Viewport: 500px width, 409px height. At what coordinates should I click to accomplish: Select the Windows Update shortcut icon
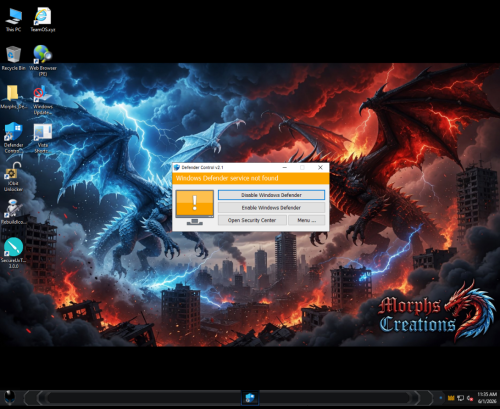point(43,100)
